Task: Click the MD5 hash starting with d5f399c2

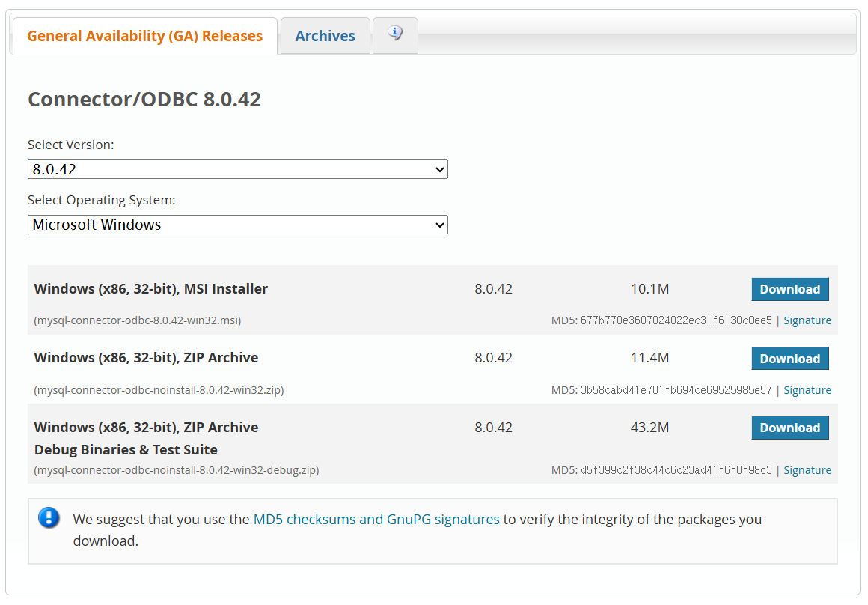Action: point(676,469)
